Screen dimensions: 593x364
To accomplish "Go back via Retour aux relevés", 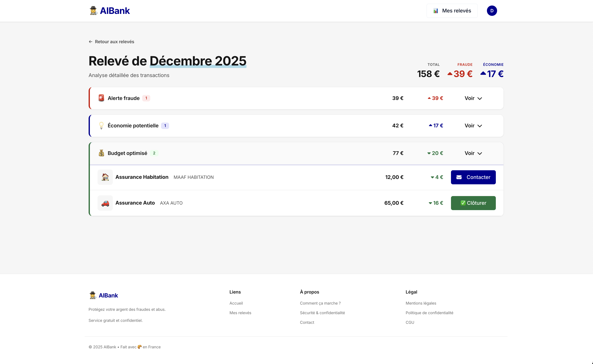I will 111,42.
